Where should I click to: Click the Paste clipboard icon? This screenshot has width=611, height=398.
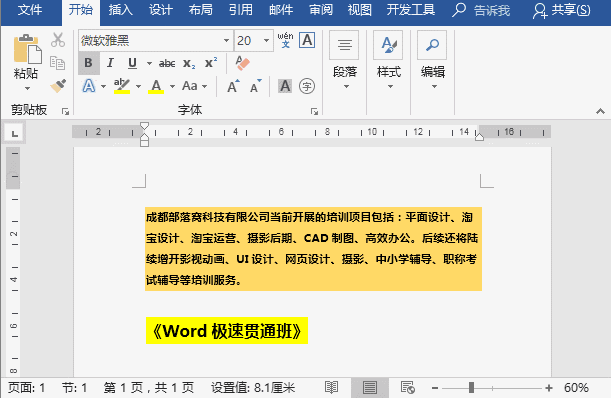tap(27, 49)
